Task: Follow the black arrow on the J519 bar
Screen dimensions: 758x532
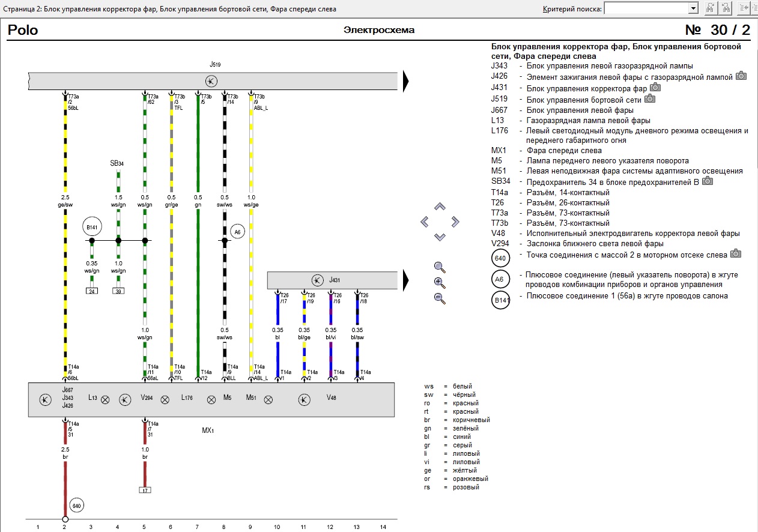Action: (x=406, y=80)
